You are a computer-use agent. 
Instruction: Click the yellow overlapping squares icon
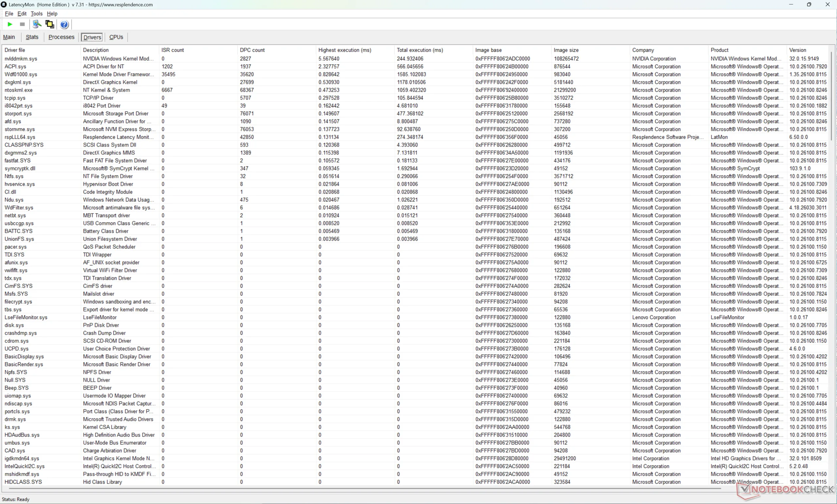click(x=50, y=24)
